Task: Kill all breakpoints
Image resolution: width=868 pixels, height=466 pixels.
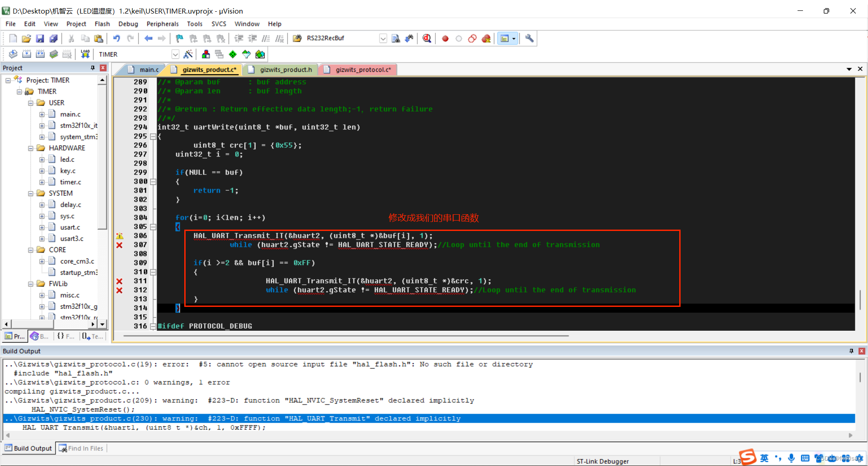Action: pyautogui.click(x=486, y=38)
